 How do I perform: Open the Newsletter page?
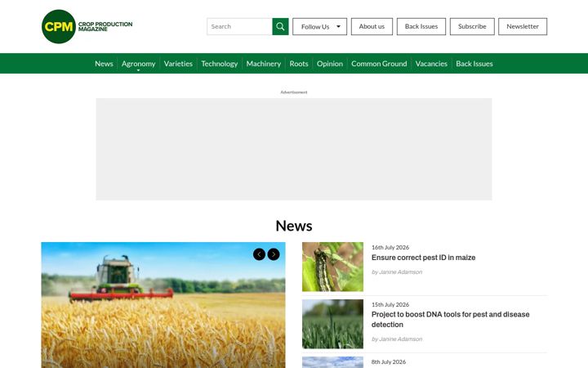523,27
